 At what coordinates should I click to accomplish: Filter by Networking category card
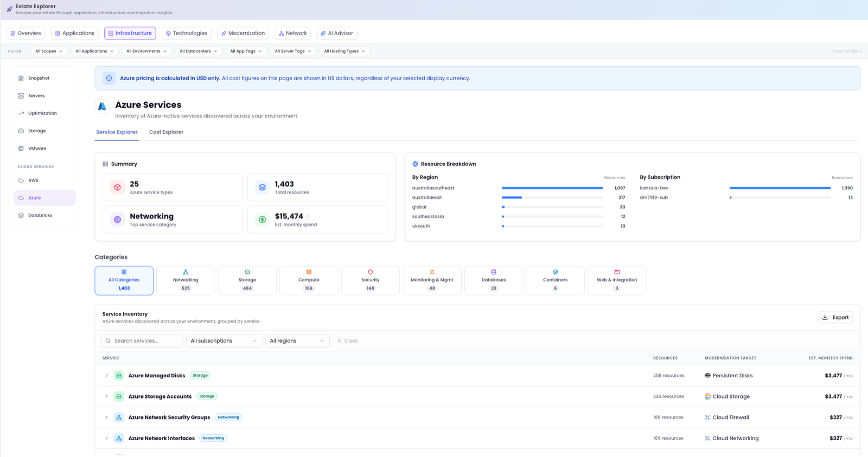pos(186,280)
